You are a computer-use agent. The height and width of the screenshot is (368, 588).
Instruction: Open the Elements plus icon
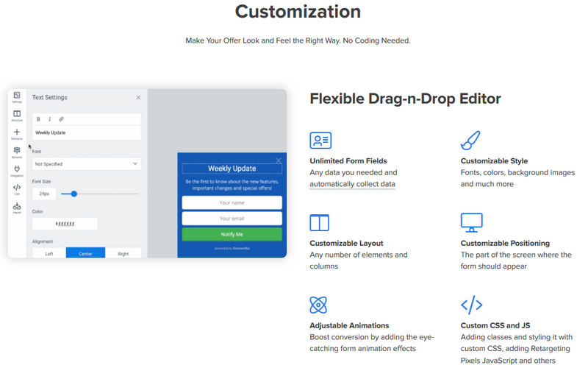click(x=17, y=133)
